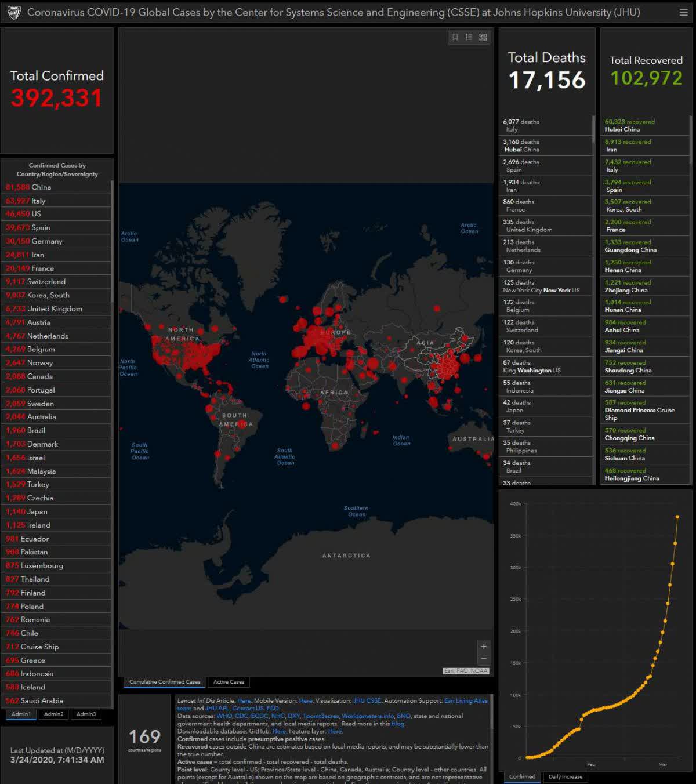
Task: Click the confirmed cases list scrollbar
Action: 111,290
